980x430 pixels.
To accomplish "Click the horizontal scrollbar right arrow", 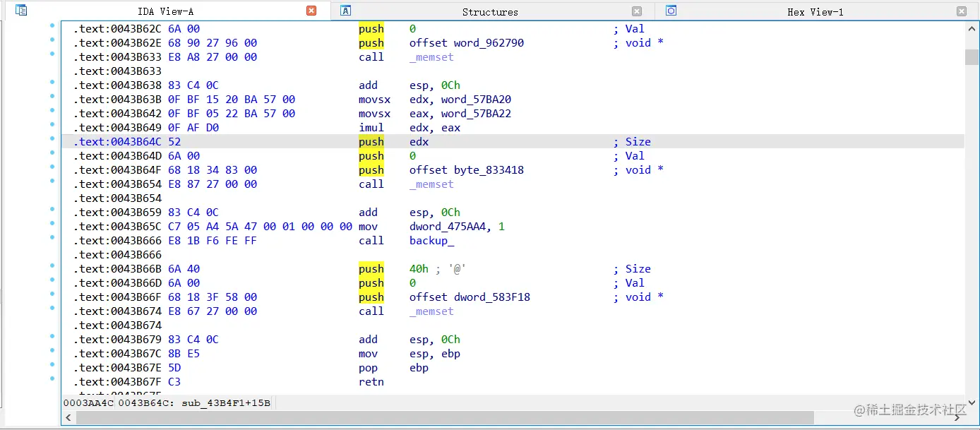I will [x=959, y=418].
